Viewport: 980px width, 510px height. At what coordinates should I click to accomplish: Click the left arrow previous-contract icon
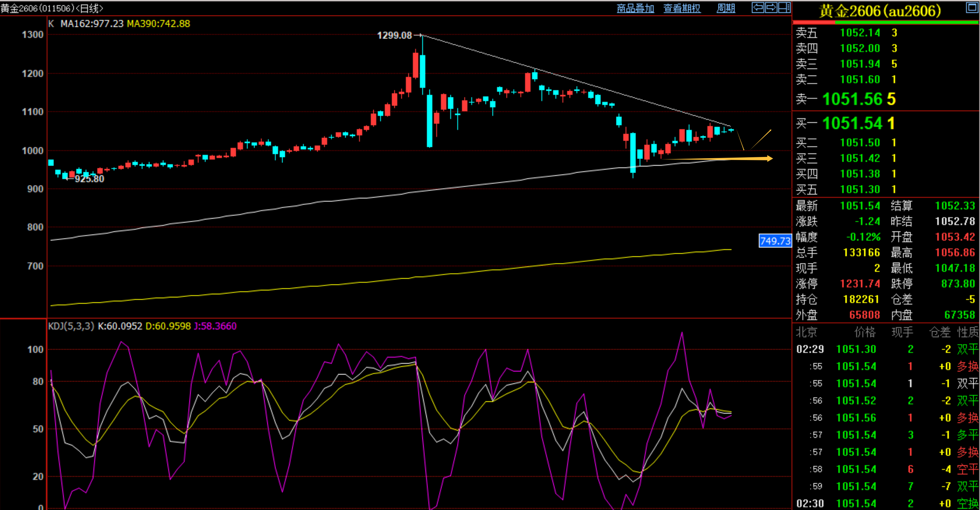[758, 8]
